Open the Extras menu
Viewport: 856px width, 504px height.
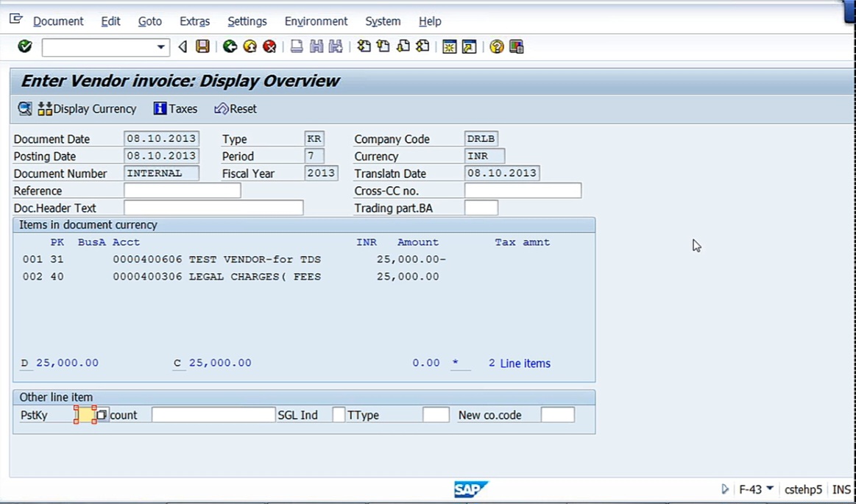194,21
